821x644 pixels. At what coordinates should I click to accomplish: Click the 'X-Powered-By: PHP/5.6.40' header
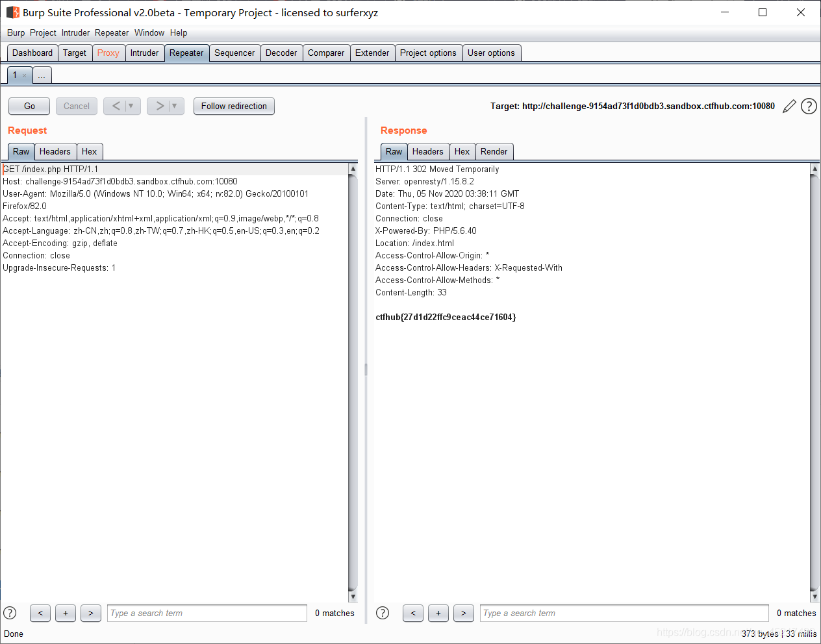(x=426, y=231)
